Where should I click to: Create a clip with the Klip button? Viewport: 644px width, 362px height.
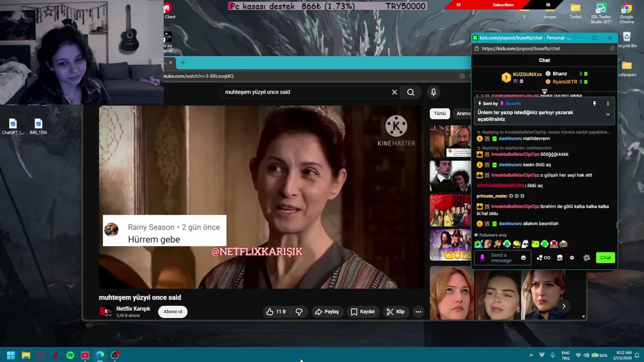395,312
